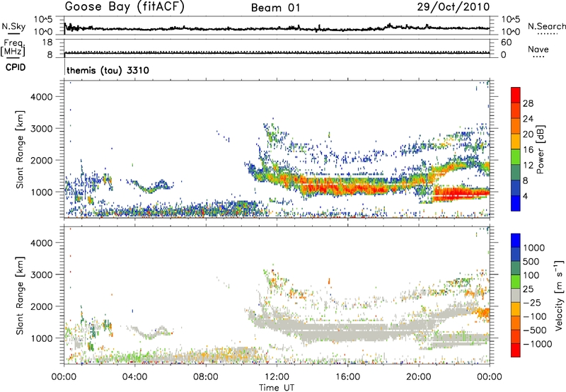This screenshot has width=566, height=392.
Task: Click the gray segment of the velocity colorbar
Action: pos(516,295)
